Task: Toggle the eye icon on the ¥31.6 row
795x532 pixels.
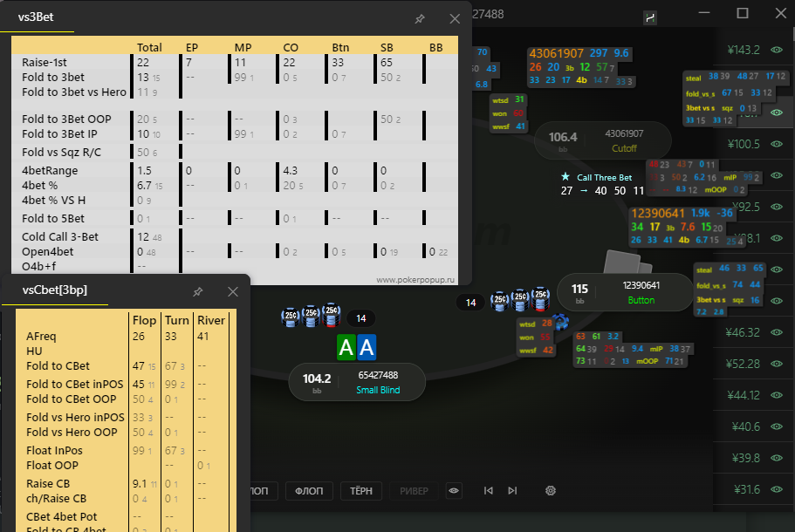Action: click(x=777, y=489)
